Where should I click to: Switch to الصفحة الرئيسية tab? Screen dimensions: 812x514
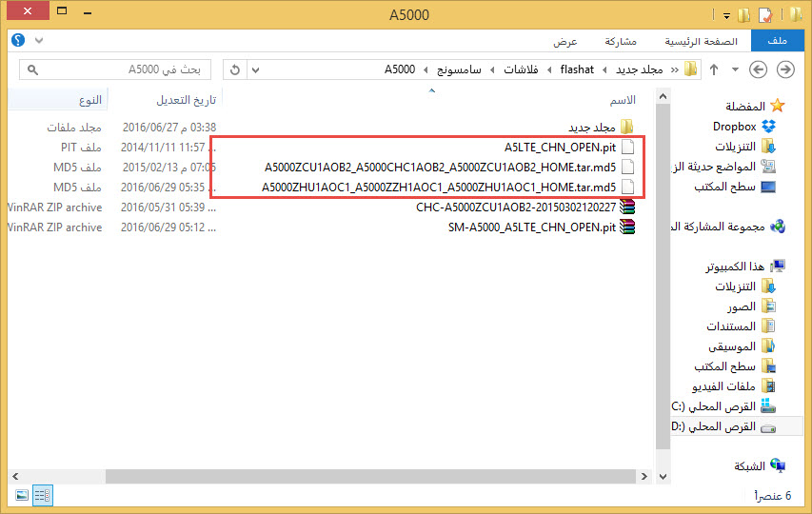click(x=701, y=42)
